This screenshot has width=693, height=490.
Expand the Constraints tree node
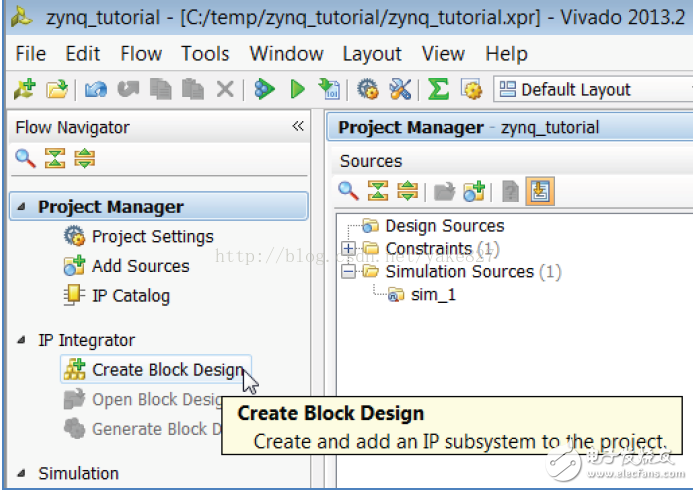pos(348,248)
